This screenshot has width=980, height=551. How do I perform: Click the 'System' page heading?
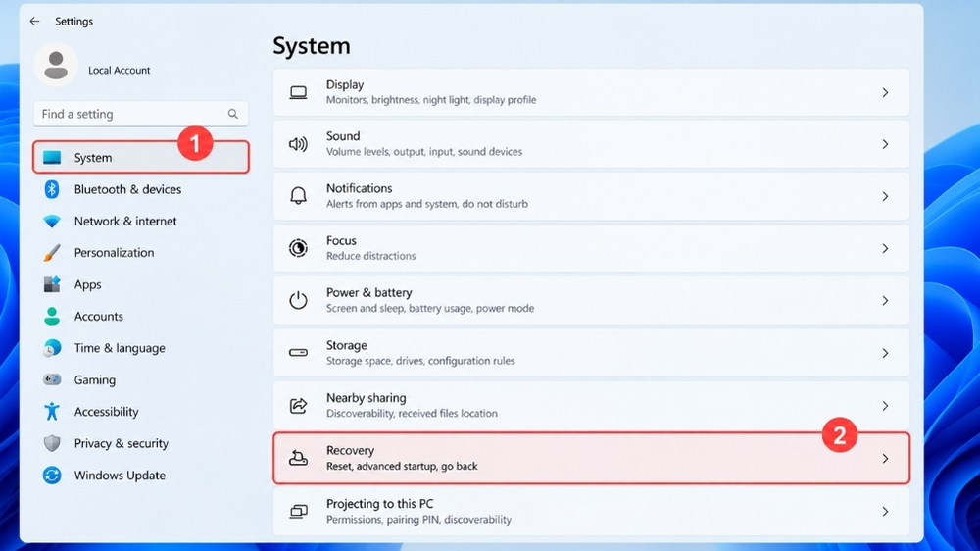pyautogui.click(x=312, y=46)
